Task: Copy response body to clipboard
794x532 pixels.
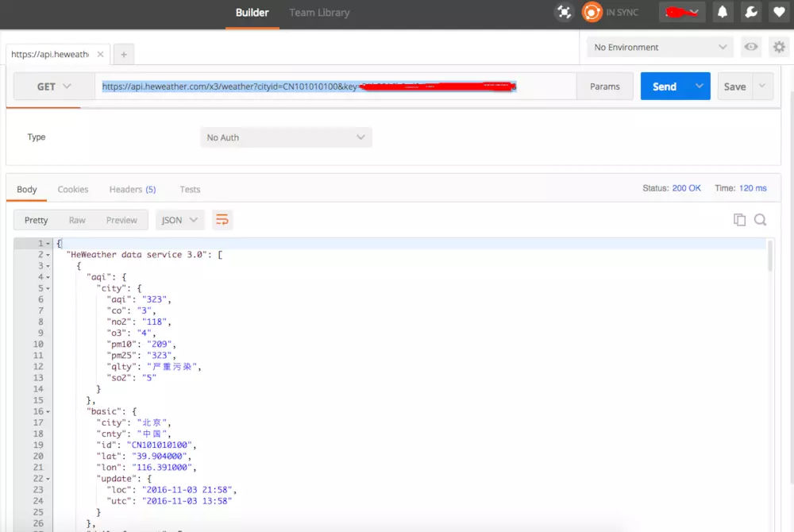Action: click(x=739, y=220)
